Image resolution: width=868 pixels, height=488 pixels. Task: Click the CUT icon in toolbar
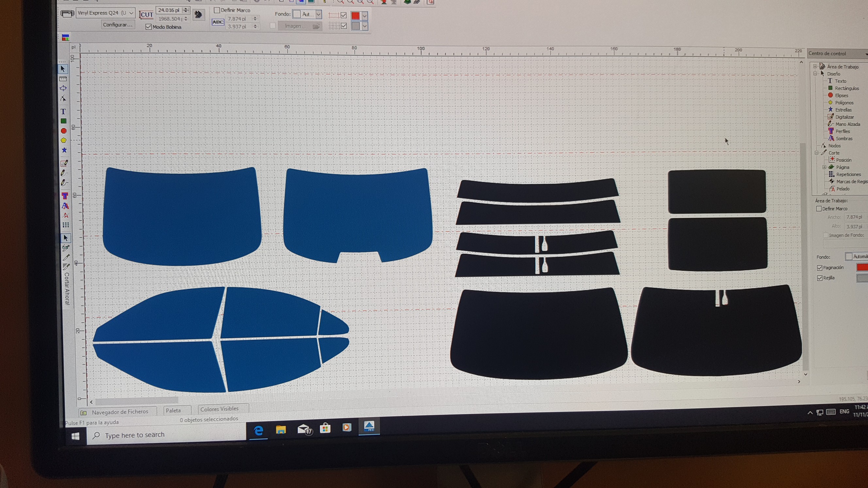click(146, 15)
